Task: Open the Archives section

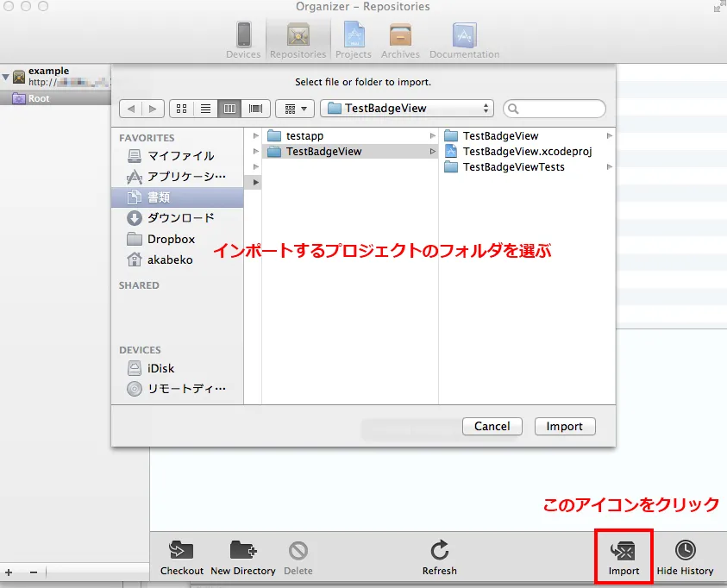Action: (400, 40)
